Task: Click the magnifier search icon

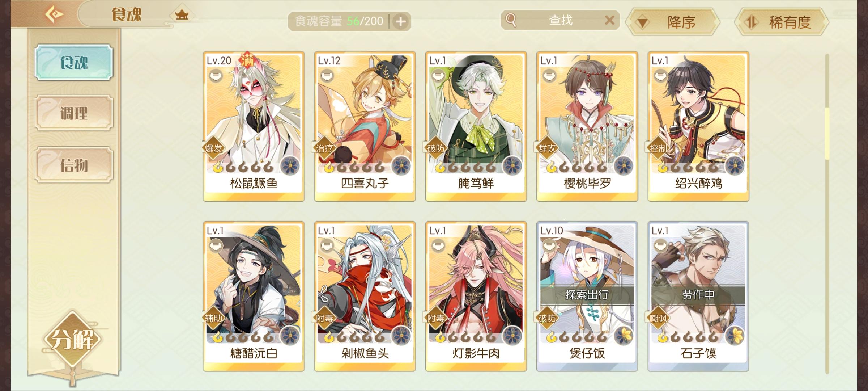Action: point(511,20)
